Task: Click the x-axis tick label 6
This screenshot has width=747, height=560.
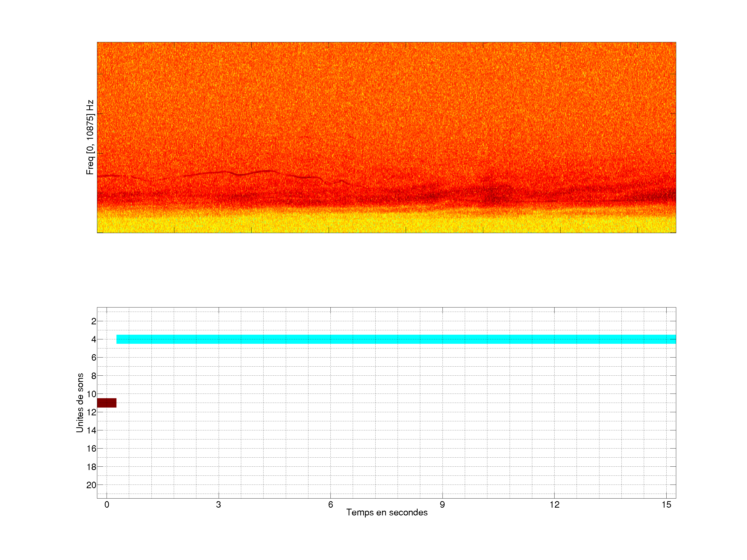Action: [x=330, y=505]
